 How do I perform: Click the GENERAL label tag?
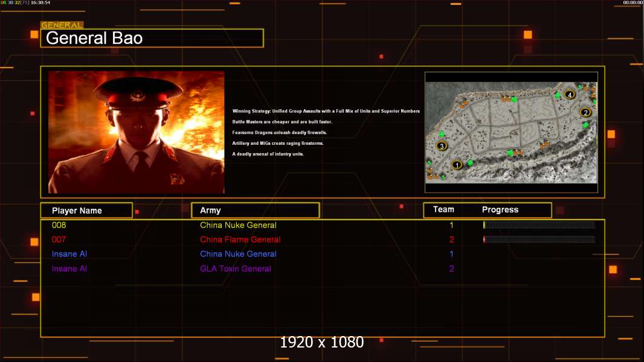click(x=62, y=25)
